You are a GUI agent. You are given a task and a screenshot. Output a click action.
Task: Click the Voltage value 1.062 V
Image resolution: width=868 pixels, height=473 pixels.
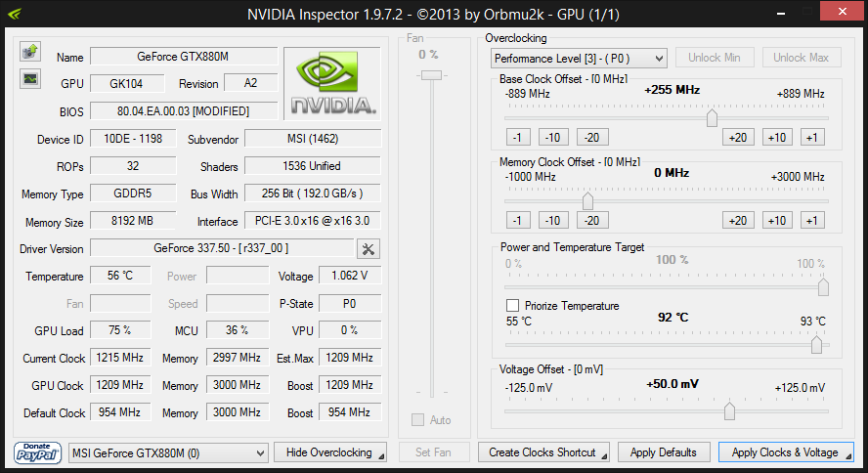pyautogui.click(x=350, y=276)
